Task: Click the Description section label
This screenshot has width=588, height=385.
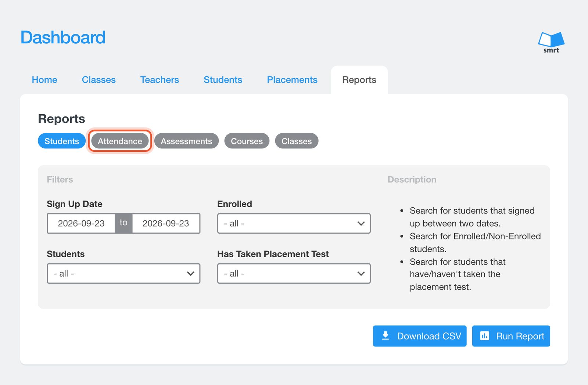Action: pyautogui.click(x=412, y=179)
